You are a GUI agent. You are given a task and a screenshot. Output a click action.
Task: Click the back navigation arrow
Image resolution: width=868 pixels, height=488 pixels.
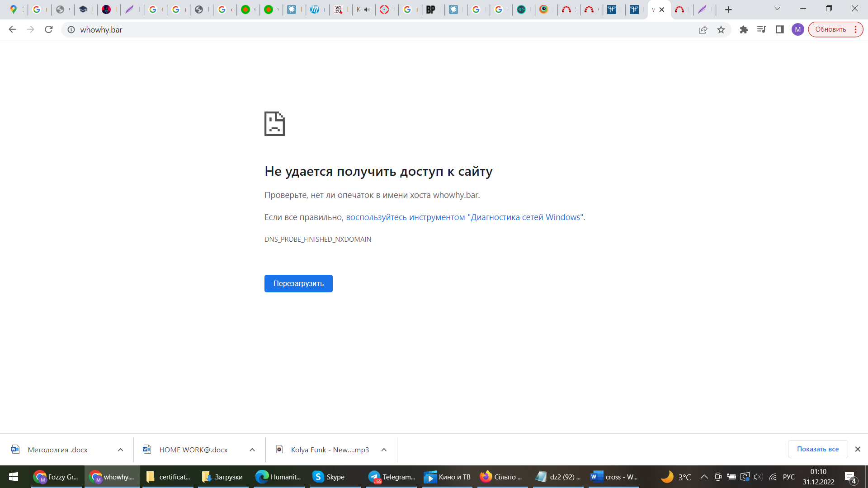point(12,30)
